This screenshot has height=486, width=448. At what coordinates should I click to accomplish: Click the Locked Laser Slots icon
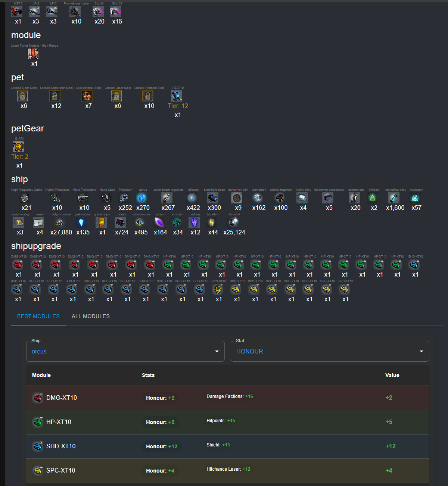pos(116,96)
